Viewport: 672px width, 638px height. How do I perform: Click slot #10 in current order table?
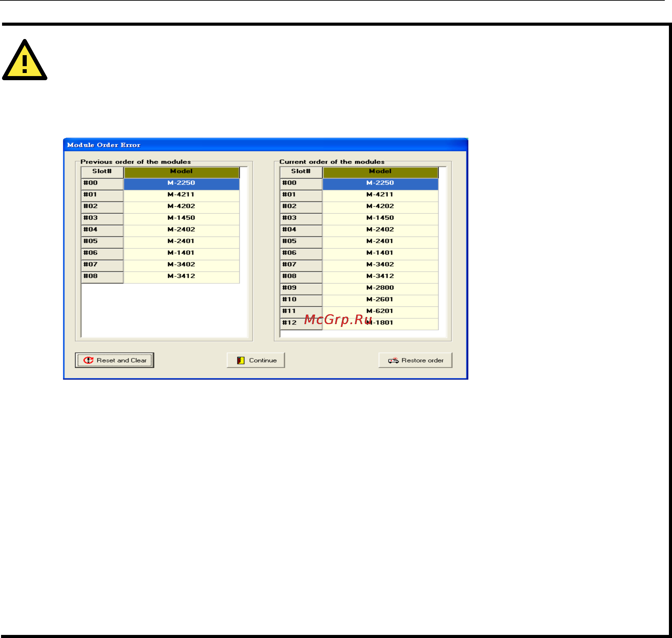pos(301,300)
